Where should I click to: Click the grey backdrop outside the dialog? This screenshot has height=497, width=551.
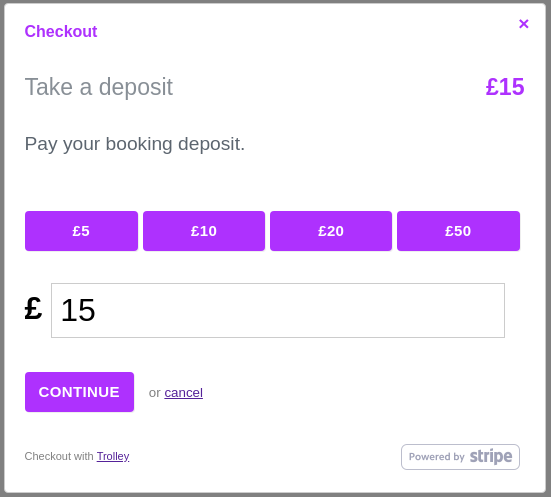tap(549, 246)
